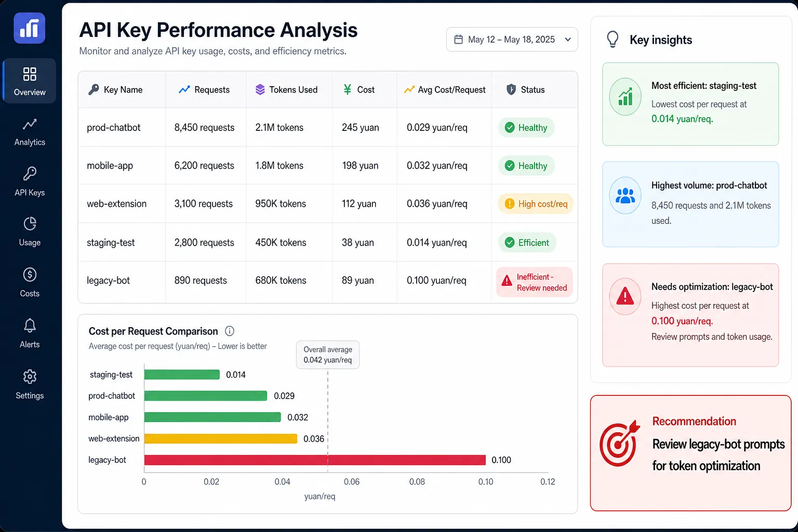The height and width of the screenshot is (532, 798).
Task: Open Settings gear in sidebar
Action: 30,384
